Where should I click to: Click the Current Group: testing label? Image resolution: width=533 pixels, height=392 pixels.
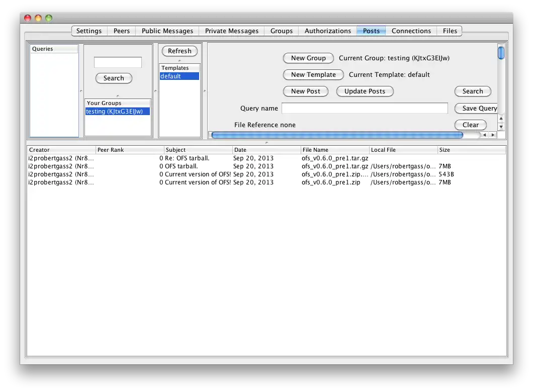[394, 58]
